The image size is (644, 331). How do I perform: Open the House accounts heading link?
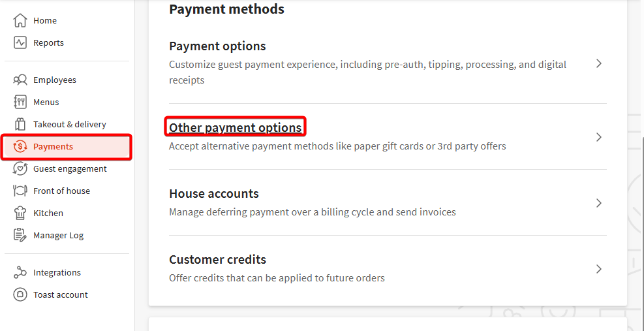[213, 193]
